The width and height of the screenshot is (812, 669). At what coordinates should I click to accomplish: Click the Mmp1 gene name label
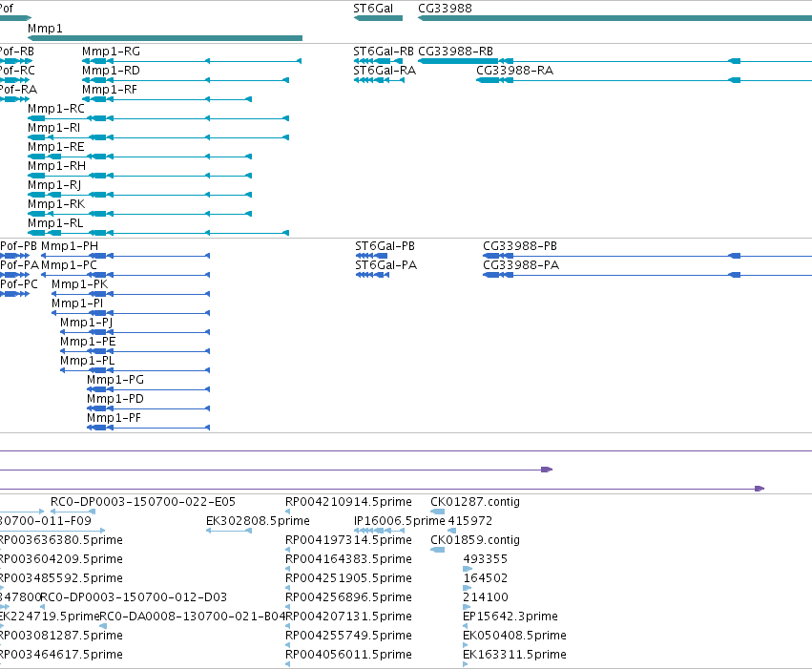(x=45, y=29)
